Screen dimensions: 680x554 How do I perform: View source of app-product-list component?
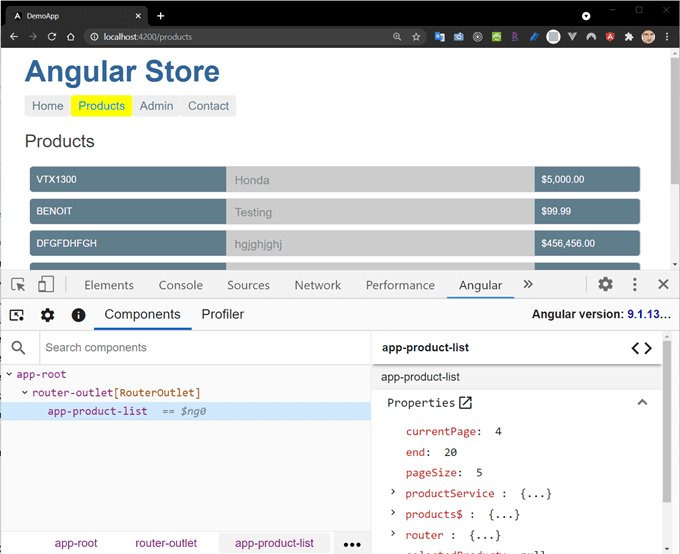[x=641, y=348]
